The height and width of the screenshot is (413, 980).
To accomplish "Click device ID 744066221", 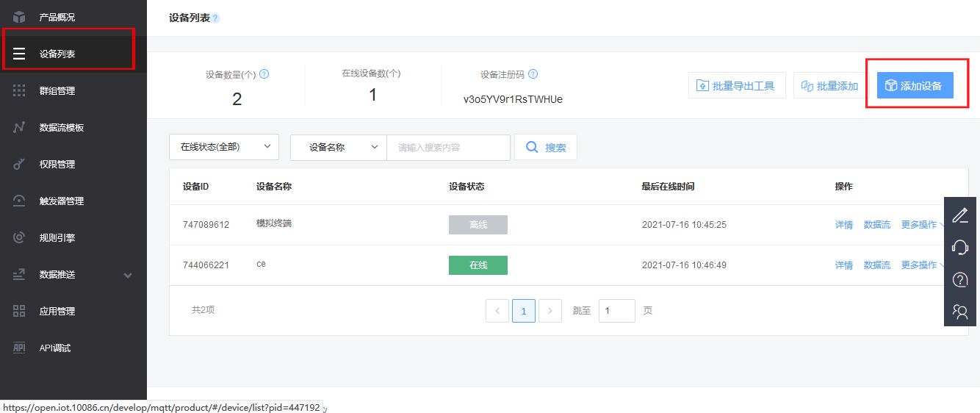I will (206, 265).
